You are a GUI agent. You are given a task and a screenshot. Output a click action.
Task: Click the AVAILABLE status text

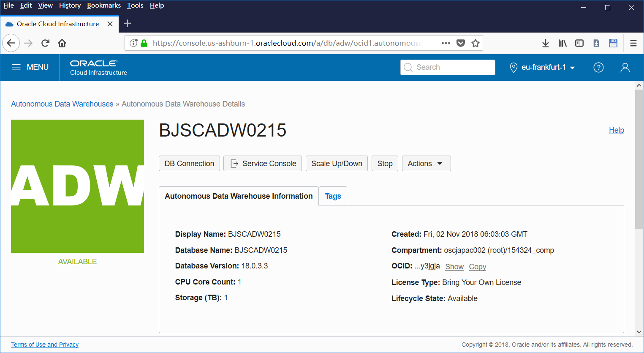point(77,262)
